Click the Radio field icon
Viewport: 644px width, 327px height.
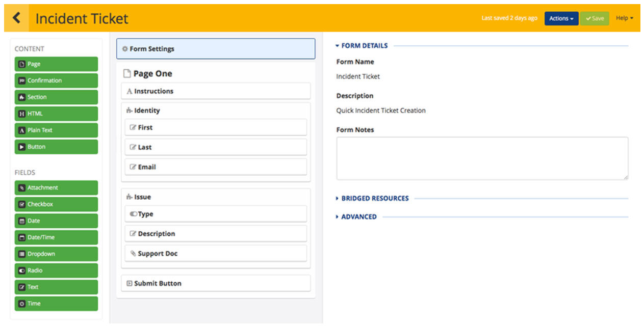click(21, 270)
